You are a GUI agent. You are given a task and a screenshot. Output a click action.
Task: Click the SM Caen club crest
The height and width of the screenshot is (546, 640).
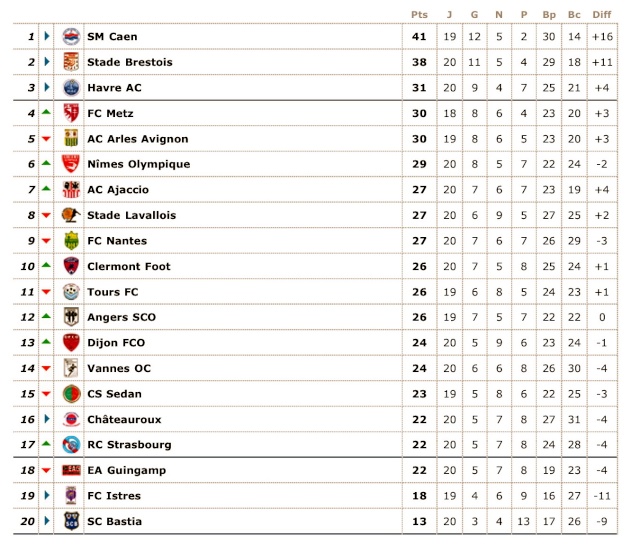coord(71,36)
